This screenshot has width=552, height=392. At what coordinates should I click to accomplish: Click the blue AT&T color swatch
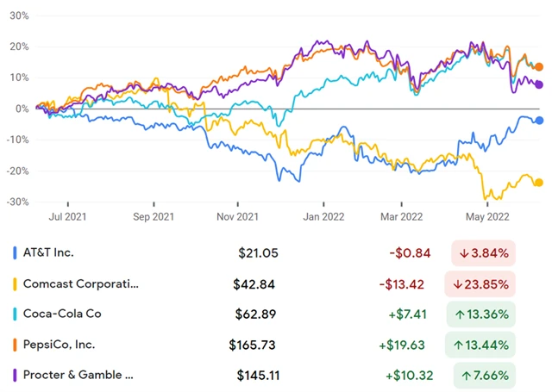15,253
